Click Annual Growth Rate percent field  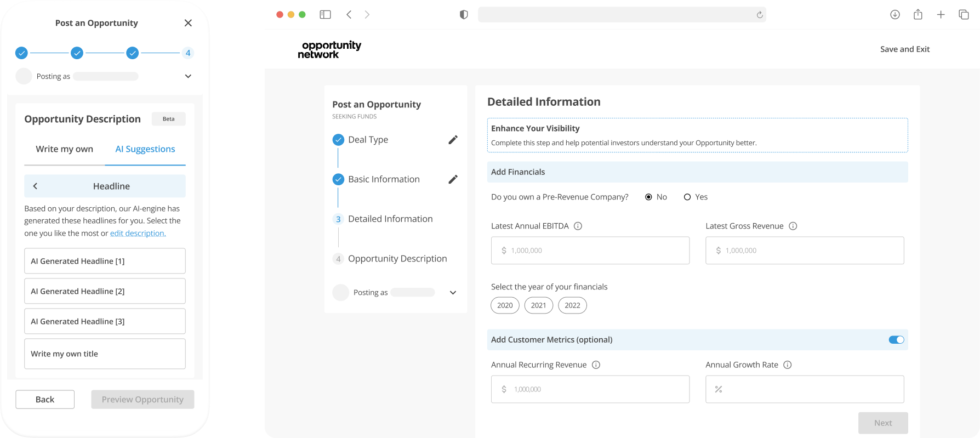[x=805, y=389]
